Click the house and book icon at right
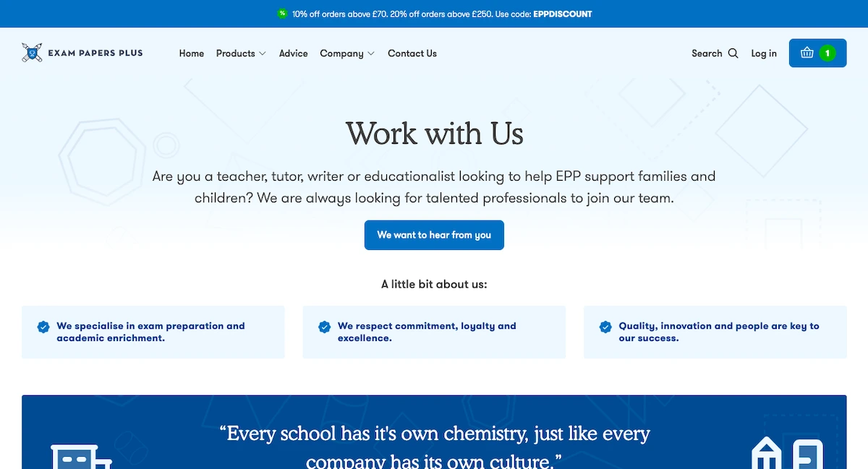 (787, 454)
